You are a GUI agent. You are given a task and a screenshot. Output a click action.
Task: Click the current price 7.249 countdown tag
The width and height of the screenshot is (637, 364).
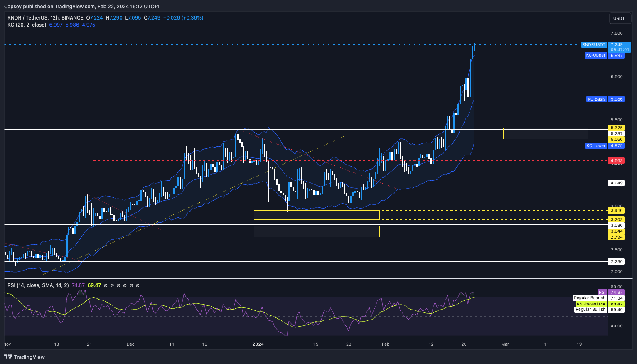(620, 47)
